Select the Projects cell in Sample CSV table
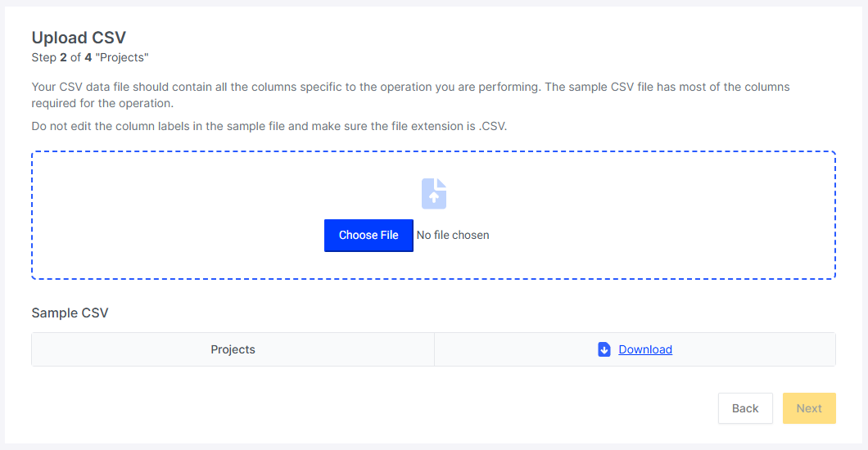 tap(233, 349)
